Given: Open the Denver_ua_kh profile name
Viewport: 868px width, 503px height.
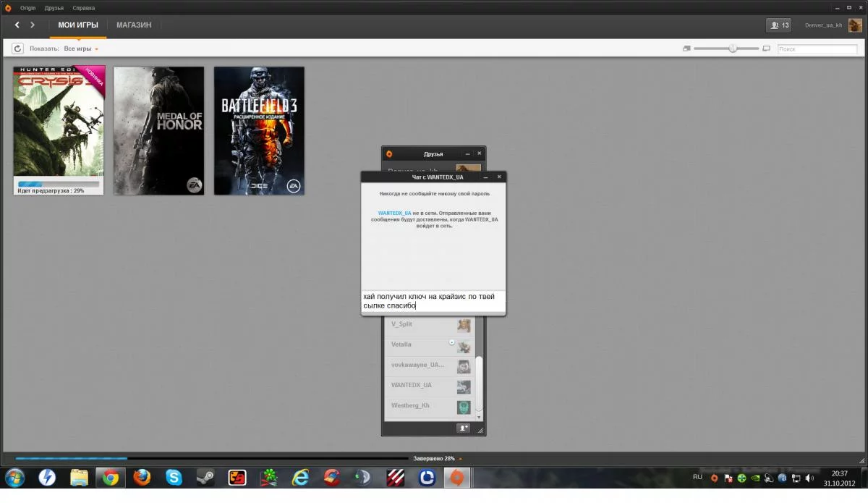Looking at the screenshot, I should click(825, 25).
